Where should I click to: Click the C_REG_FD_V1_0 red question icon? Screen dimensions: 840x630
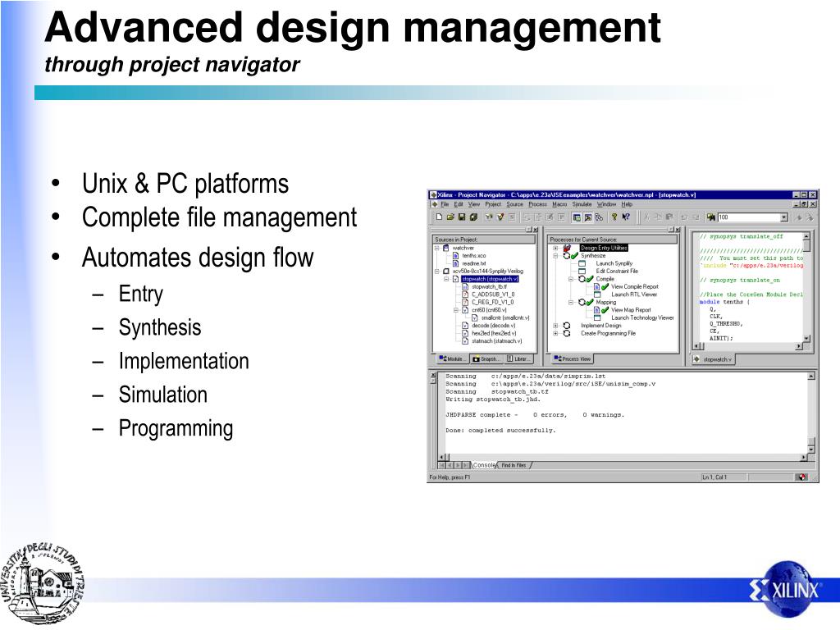[465, 302]
